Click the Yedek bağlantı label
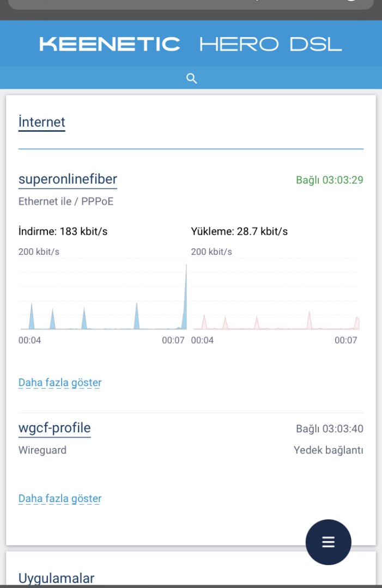 [328, 450]
